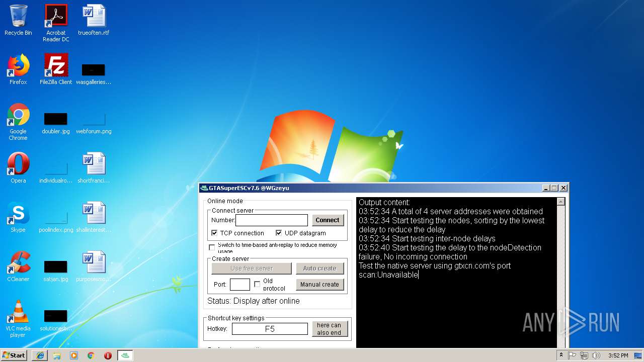The width and height of the screenshot is (644, 362).
Task: Launch the CCleaner desktop shortcut
Action: click(x=18, y=266)
